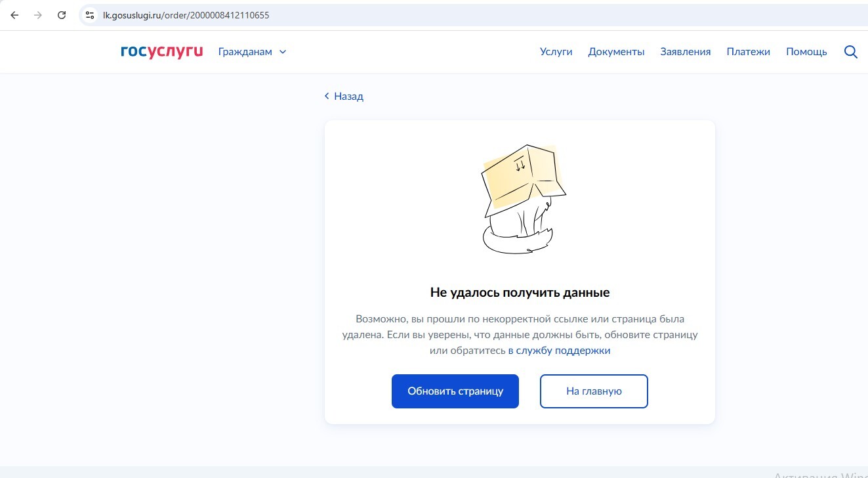Click the magnifying glass search icon
868x478 pixels.
point(850,52)
